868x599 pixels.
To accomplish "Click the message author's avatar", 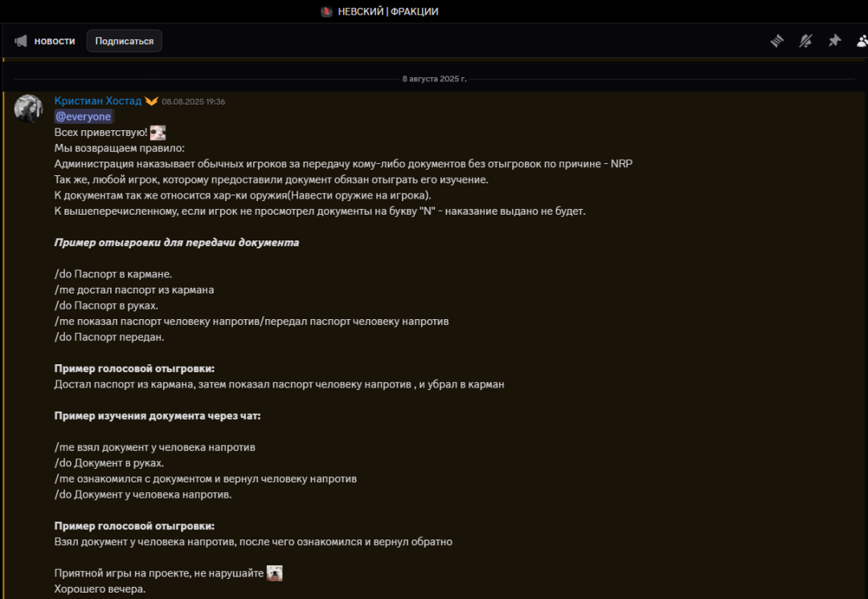I will pos(29,109).
